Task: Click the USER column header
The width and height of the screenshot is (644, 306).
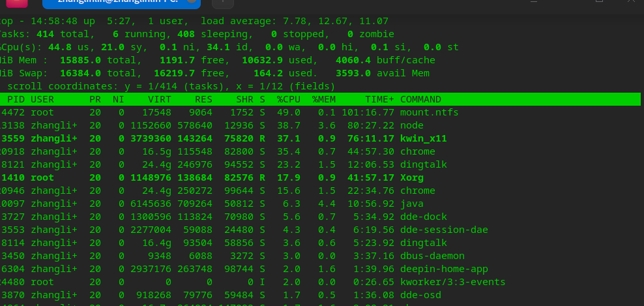Action: coord(42,99)
